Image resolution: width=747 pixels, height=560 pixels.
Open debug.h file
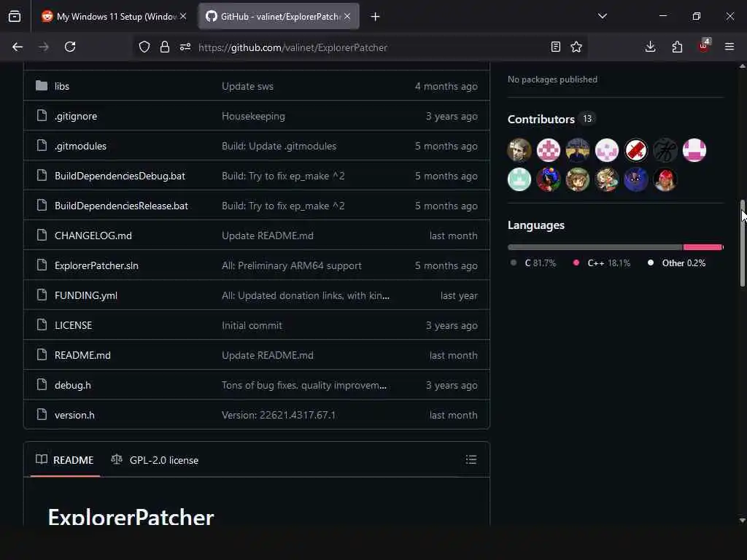(72, 385)
